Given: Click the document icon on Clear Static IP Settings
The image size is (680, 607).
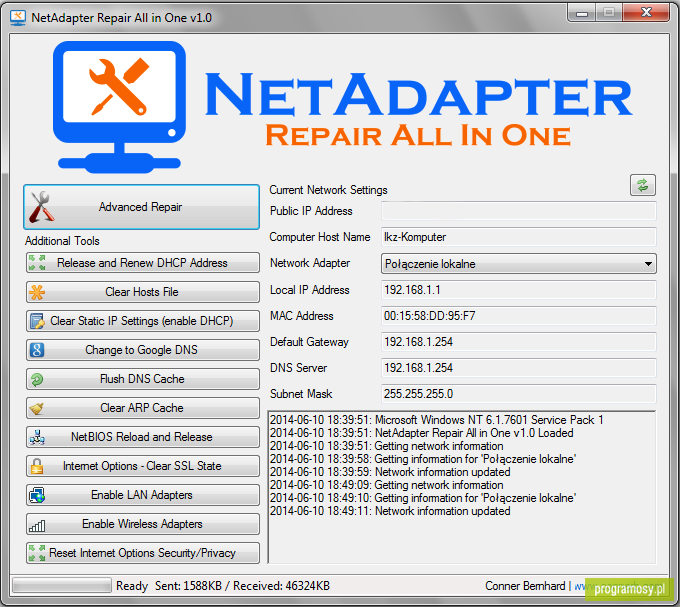Looking at the screenshot, I should tap(37, 321).
